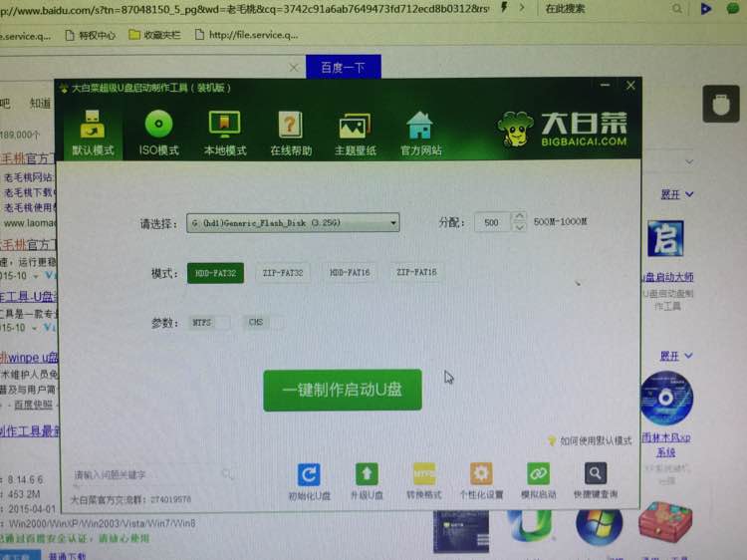Open the USB drive selection dropdown
Viewport: 747px width, 560px height.
pos(293,222)
